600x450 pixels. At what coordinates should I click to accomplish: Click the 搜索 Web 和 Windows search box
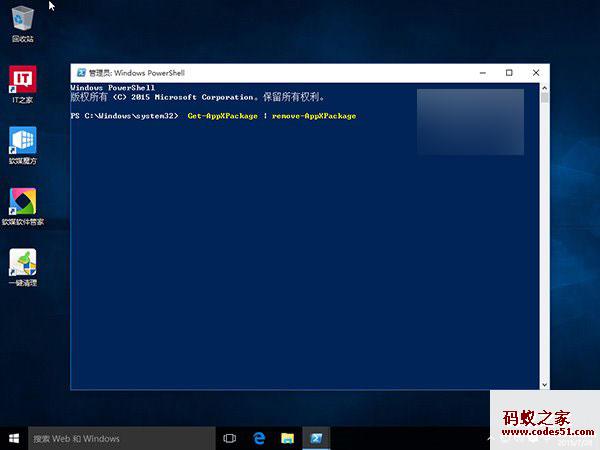coord(120,438)
